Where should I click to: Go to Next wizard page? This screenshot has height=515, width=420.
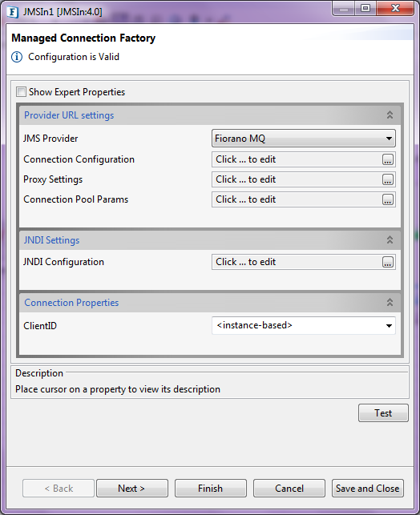(x=131, y=489)
